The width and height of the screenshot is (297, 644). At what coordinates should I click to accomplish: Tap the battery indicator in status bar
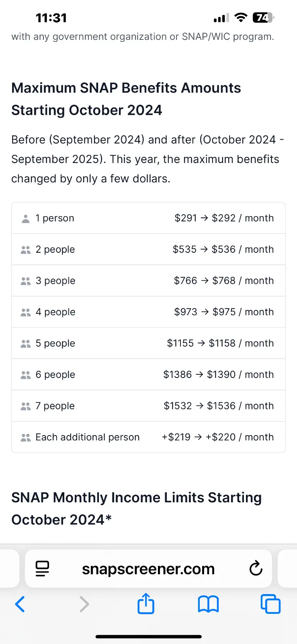point(263,18)
